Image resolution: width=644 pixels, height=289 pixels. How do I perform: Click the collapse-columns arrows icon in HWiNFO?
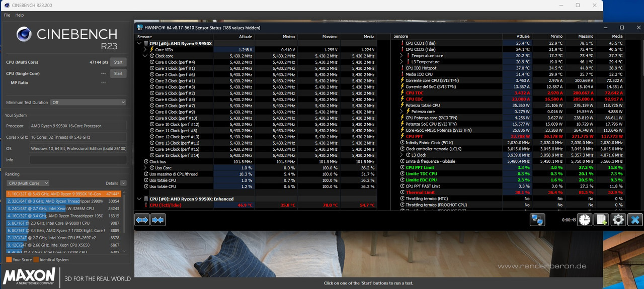(158, 220)
